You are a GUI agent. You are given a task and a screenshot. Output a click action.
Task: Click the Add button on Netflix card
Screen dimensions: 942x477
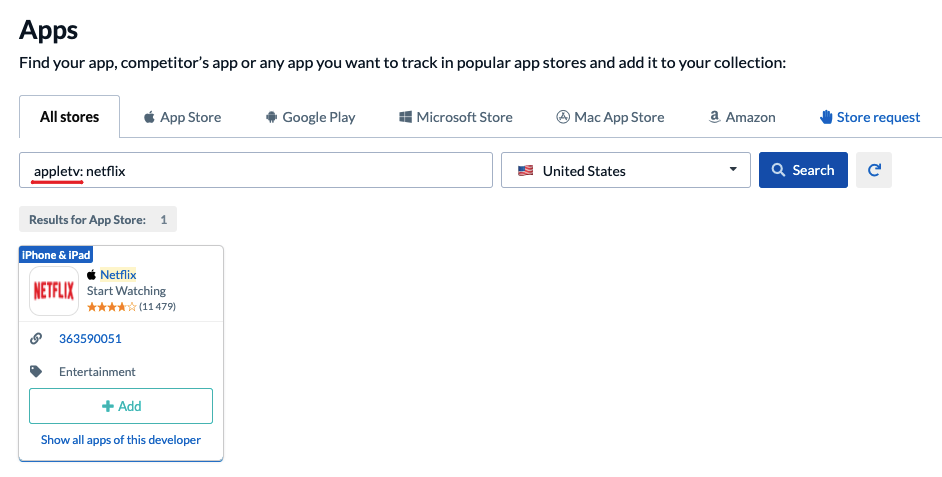[x=121, y=406]
